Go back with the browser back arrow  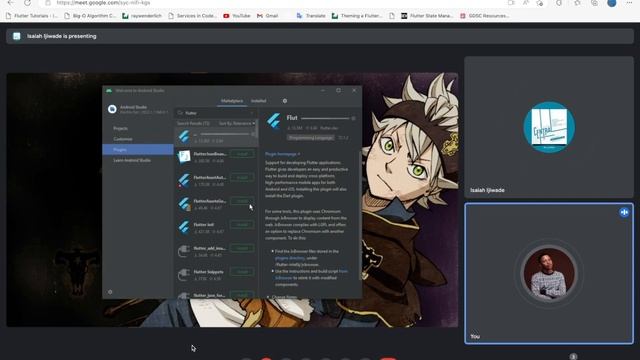tap(11, 2)
